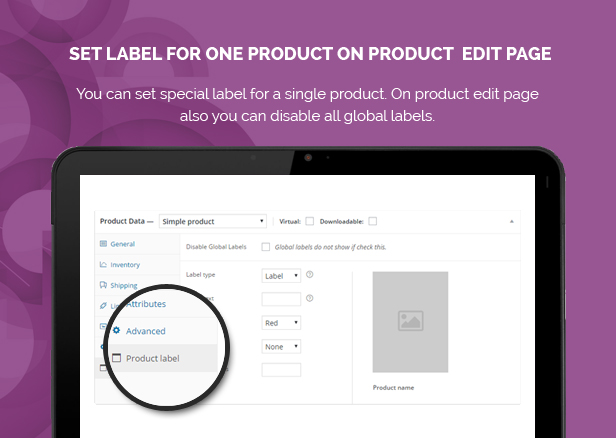The width and height of the screenshot is (616, 438).
Task: Click the Product label panel icon
Action: click(116, 358)
